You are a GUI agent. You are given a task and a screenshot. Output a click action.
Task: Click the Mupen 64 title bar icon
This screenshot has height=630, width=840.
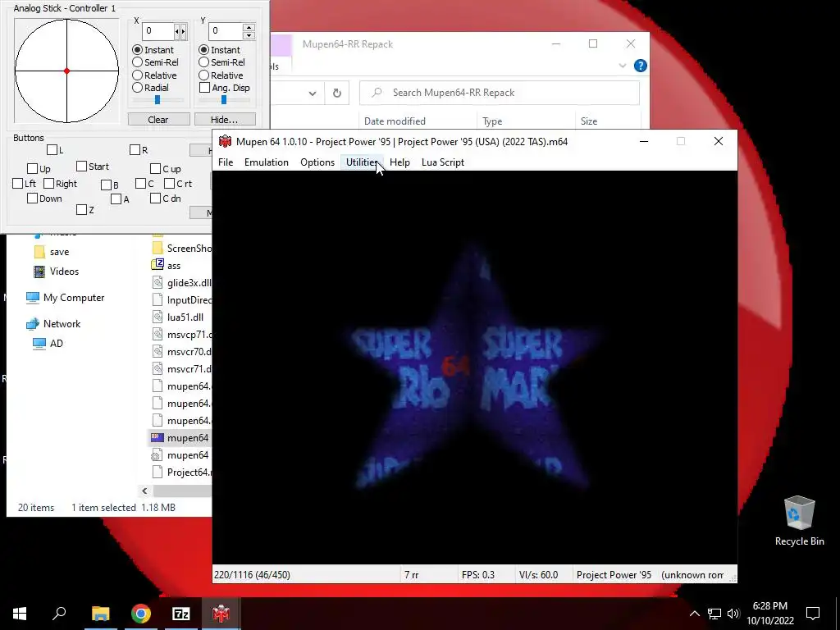tap(225, 141)
